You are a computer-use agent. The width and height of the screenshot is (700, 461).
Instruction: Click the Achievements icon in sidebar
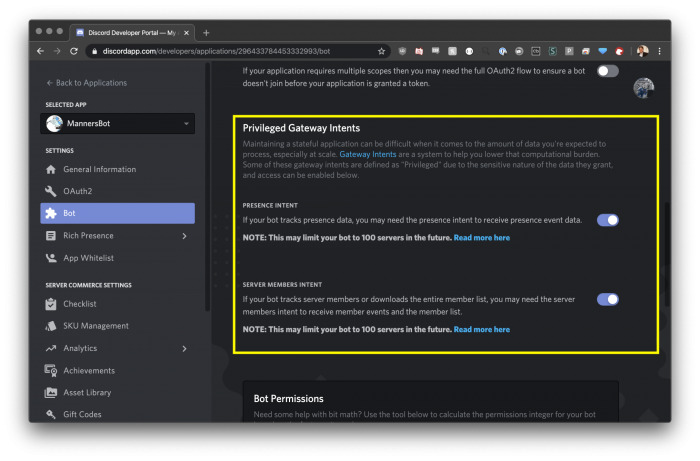(51, 370)
